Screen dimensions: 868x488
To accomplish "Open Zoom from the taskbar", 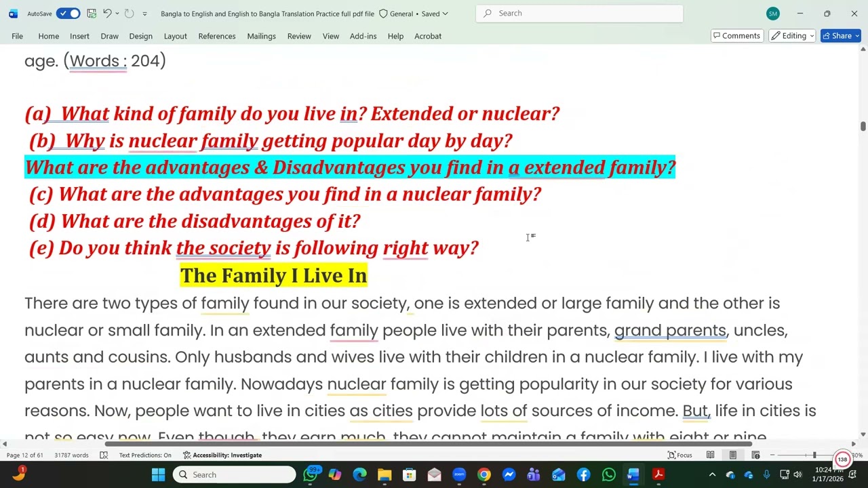I will point(459,474).
